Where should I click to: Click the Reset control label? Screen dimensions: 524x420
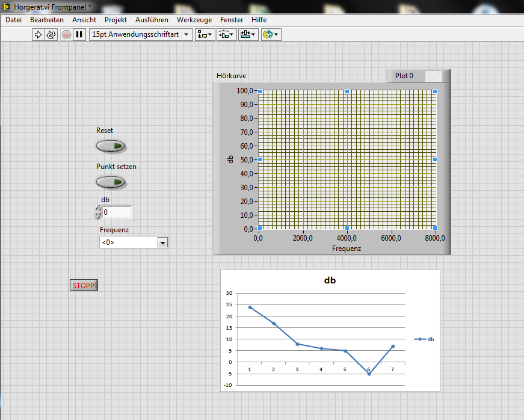pos(105,131)
